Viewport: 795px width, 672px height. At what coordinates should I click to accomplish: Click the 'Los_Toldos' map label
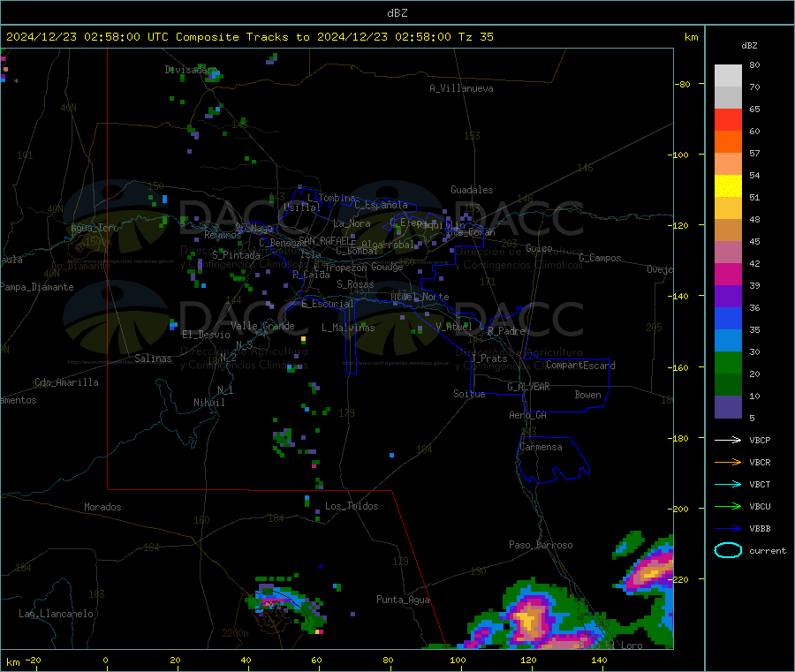point(352,506)
